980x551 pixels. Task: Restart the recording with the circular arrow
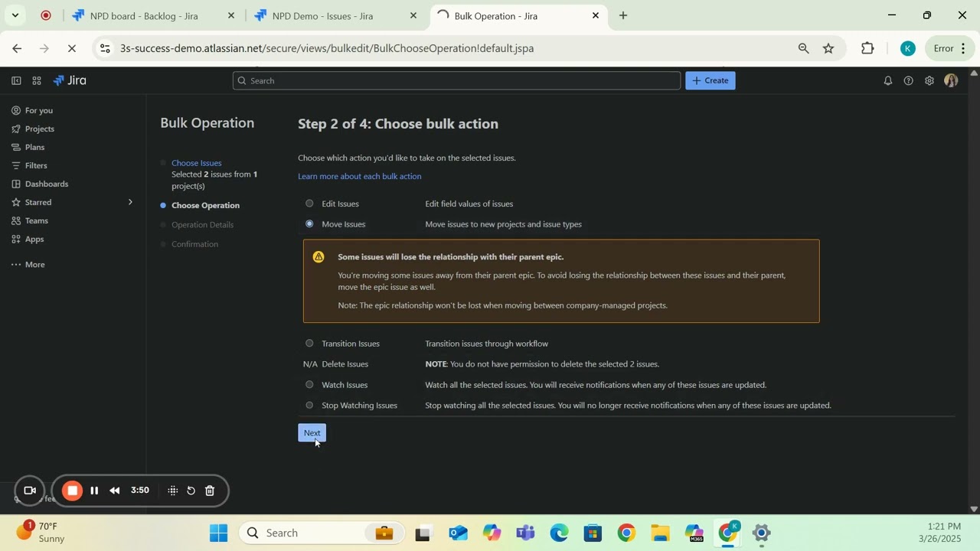click(191, 491)
